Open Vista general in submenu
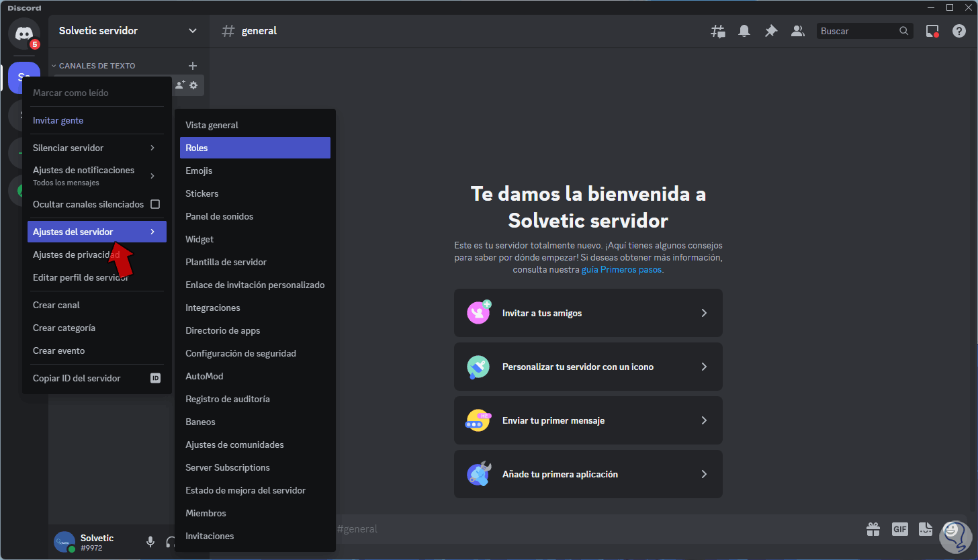978x560 pixels. 255,125
